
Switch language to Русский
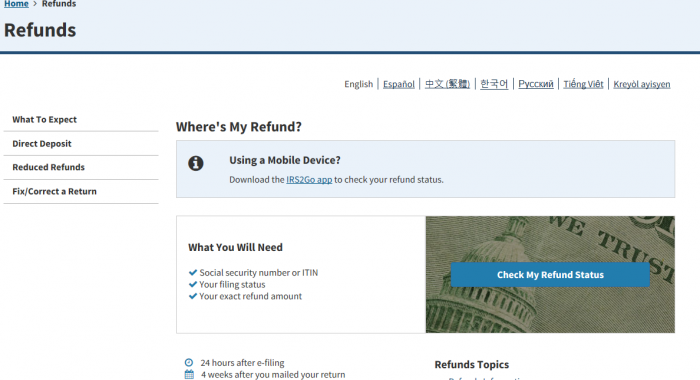pos(536,84)
